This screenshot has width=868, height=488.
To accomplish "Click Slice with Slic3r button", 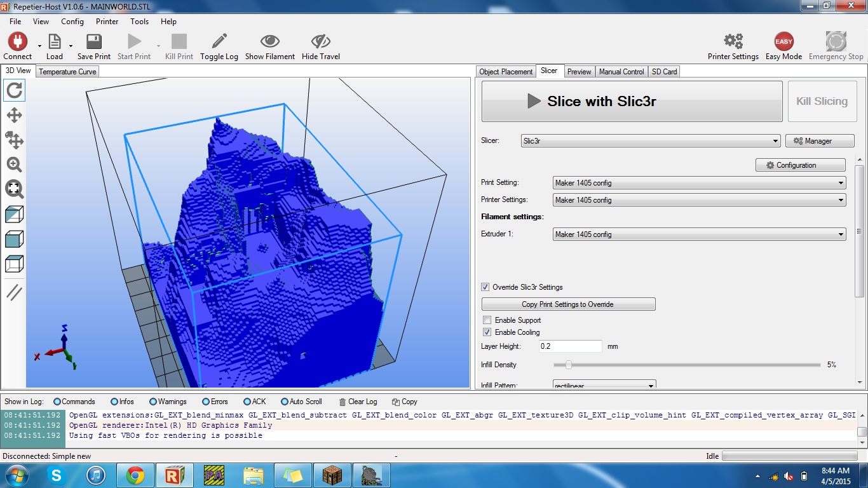I will pyautogui.click(x=632, y=101).
